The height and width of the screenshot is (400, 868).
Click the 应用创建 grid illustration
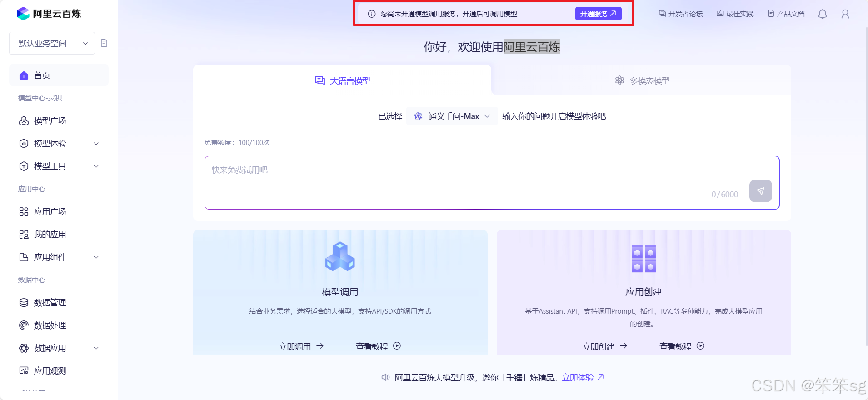tap(644, 259)
